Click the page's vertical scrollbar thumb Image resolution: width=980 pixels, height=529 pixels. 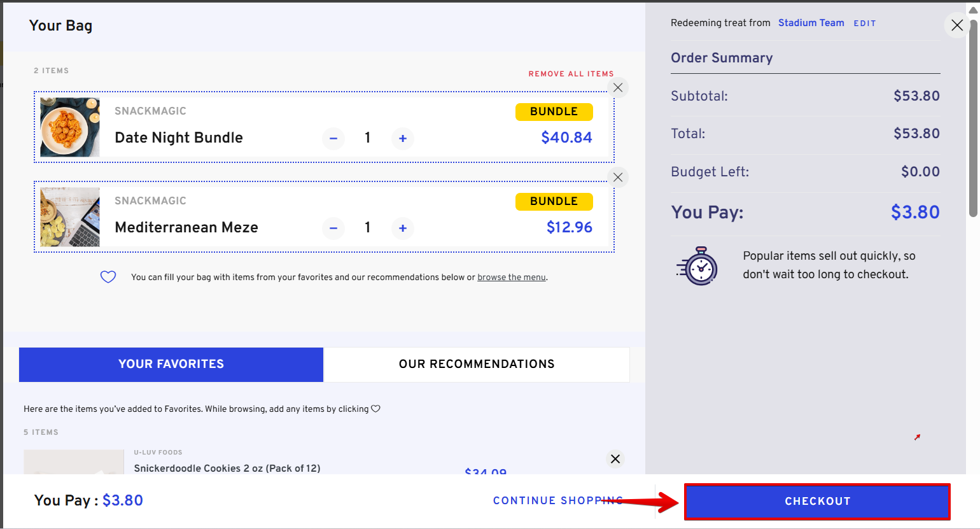click(972, 115)
